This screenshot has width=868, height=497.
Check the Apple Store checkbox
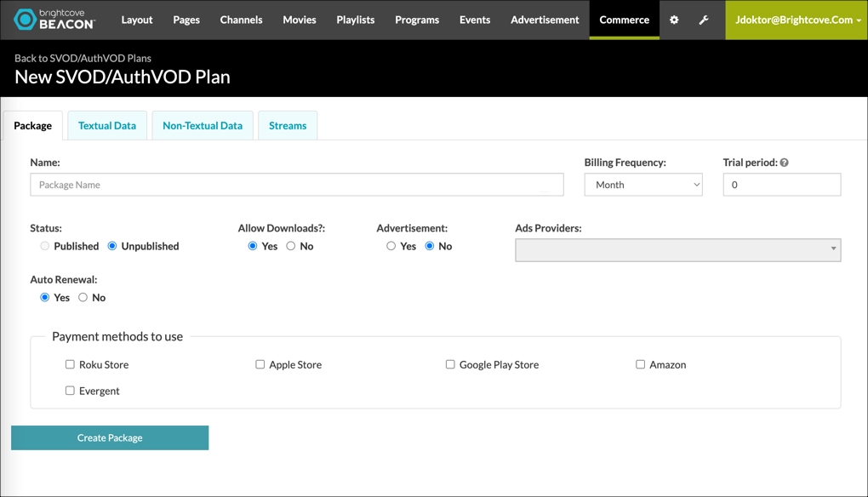pos(260,364)
